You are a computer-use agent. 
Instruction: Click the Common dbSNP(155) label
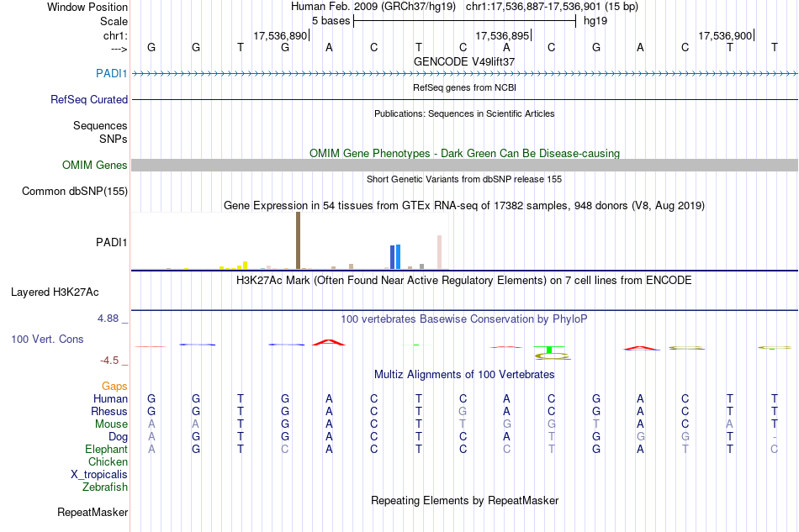(75, 192)
